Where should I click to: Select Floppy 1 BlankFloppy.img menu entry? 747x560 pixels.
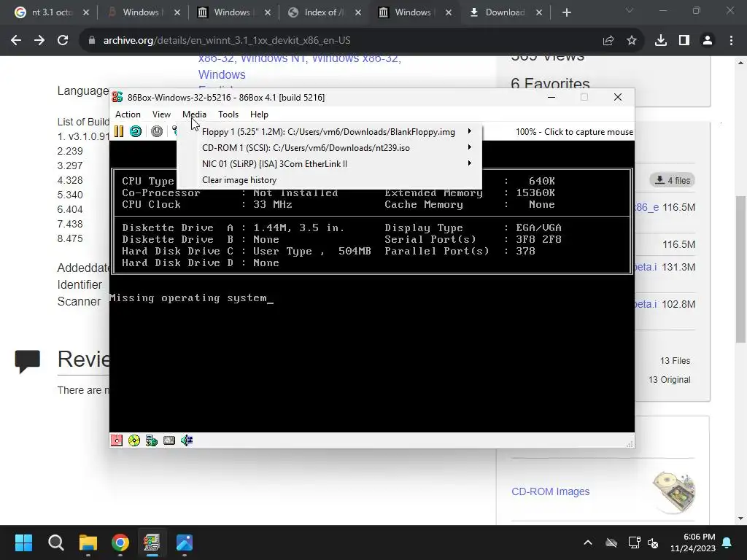pos(329,132)
